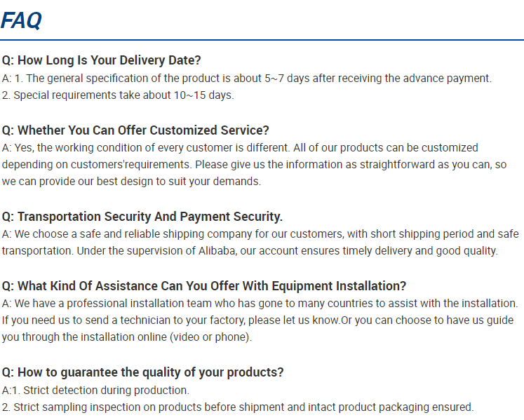This screenshot has height=420, width=524.
Task: Select the Equipment Installation assistance question heading
Action: [204, 286]
